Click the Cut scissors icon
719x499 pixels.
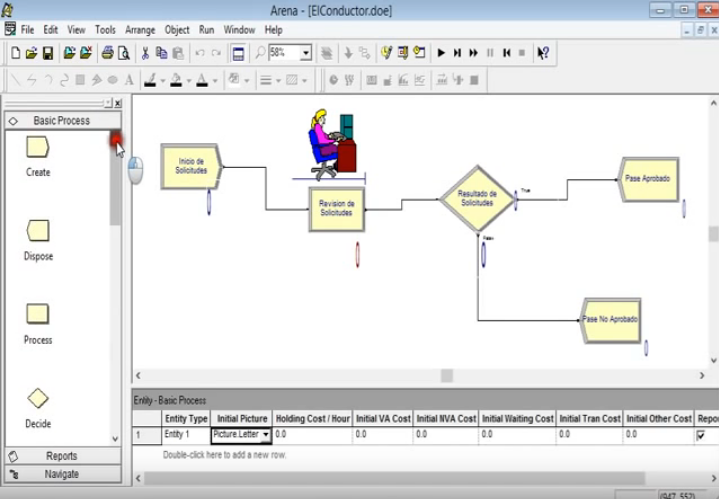[x=145, y=53]
